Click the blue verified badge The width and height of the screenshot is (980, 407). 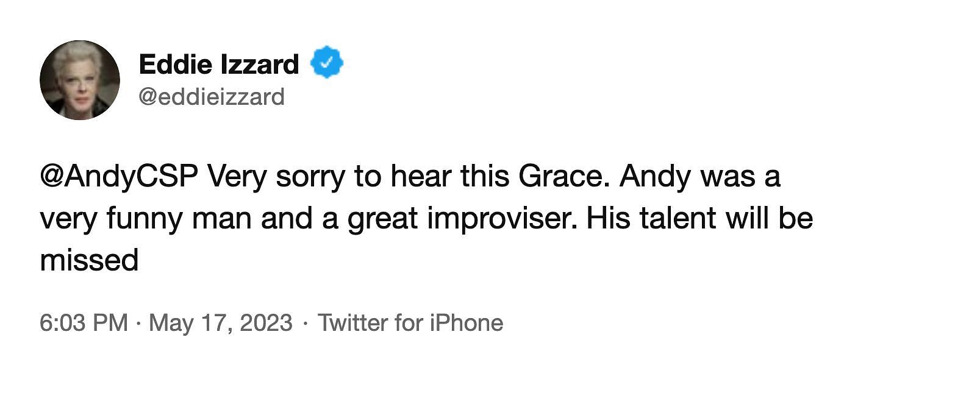pyautogui.click(x=327, y=62)
